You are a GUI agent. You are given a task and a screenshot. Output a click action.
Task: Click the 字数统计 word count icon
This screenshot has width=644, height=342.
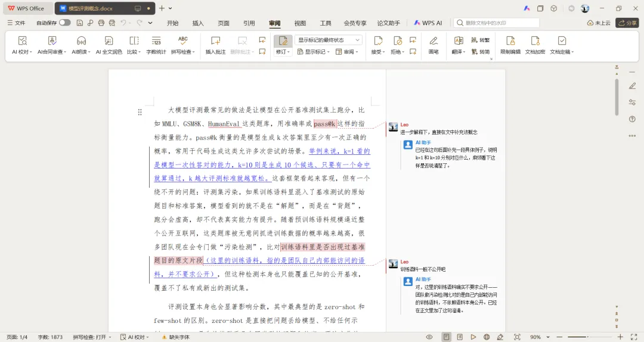(156, 45)
